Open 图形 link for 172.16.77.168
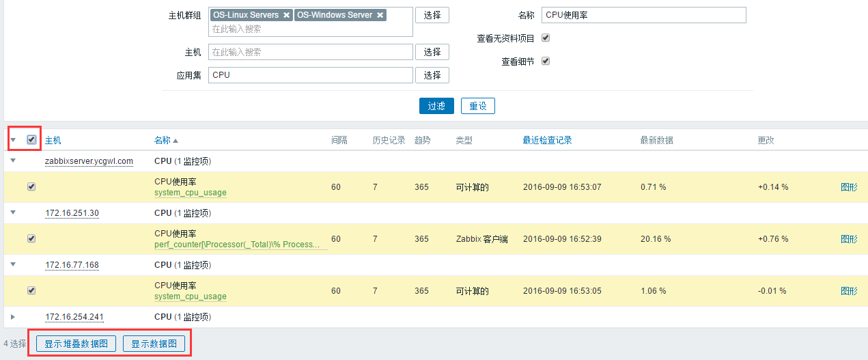 (x=849, y=291)
